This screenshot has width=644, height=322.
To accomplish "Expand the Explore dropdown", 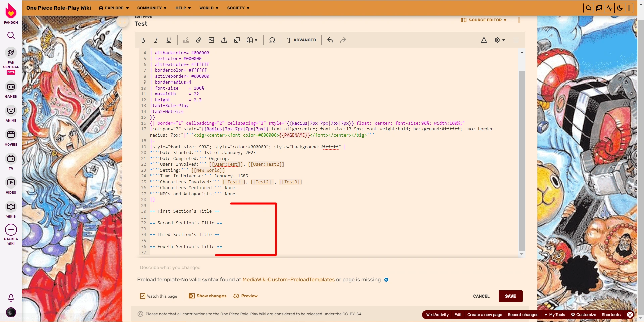I will point(114,8).
